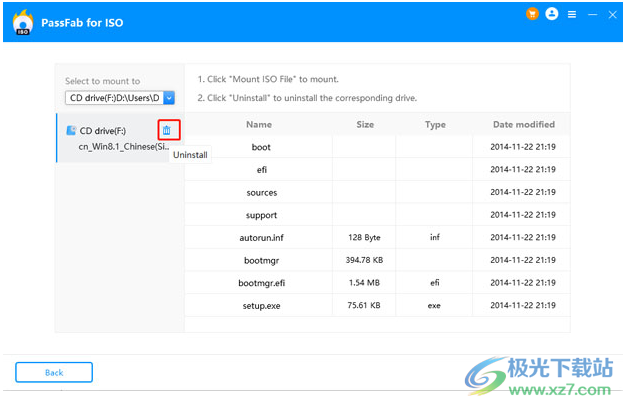Click the 'Select to mount to' label
This screenshot has width=624, height=406.
pos(103,81)
